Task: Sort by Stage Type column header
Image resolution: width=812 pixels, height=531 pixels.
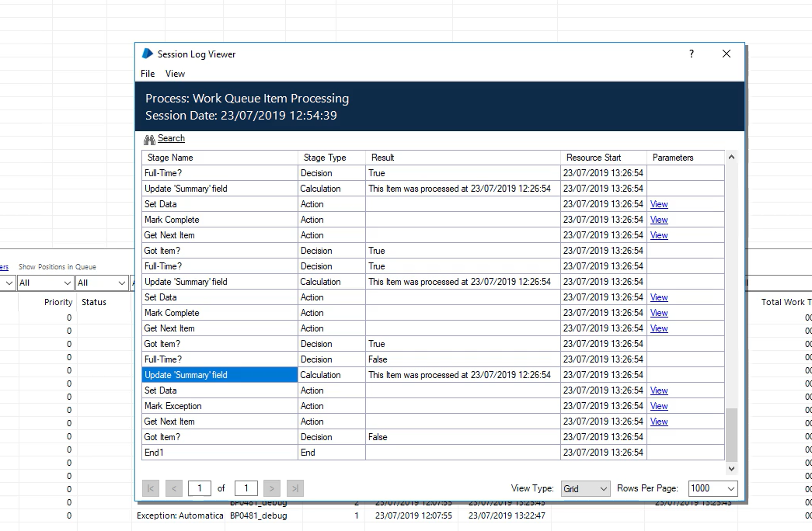Action: (332, 158)
